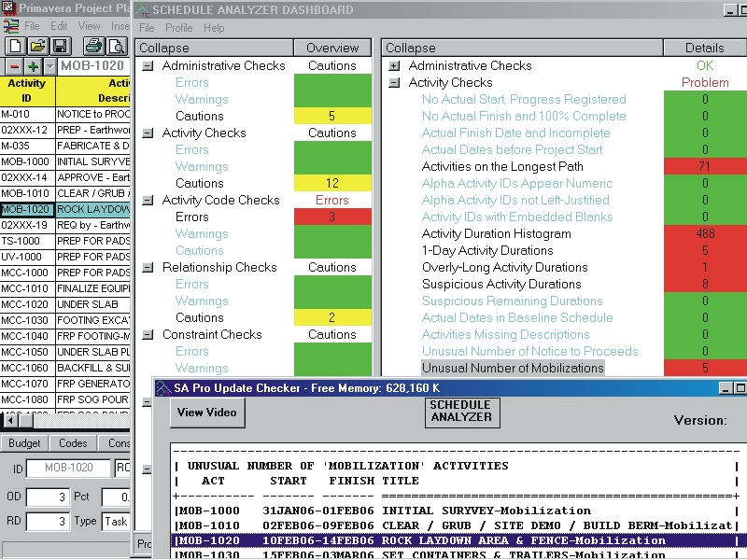Click Alpha Activity IDs Appear Numeric item
Image resolution: width=747 pixels, height=560 pixels.
pyautogui.click(x=517, y=183)
